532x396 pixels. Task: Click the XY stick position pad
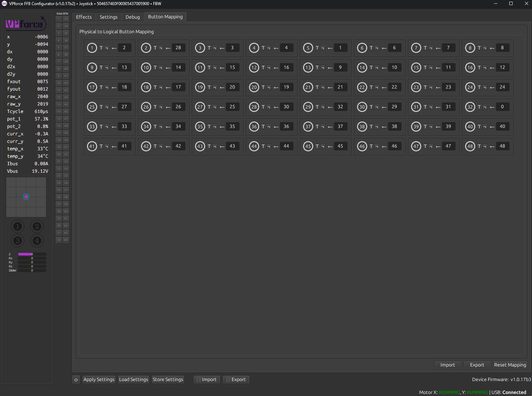click(x=26, y=197)
